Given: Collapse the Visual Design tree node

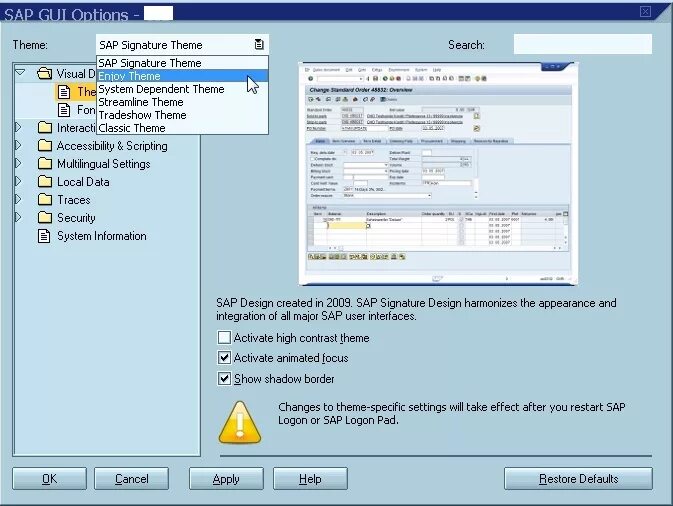Looking at the screenshot, I should click(x=20, y=72).
